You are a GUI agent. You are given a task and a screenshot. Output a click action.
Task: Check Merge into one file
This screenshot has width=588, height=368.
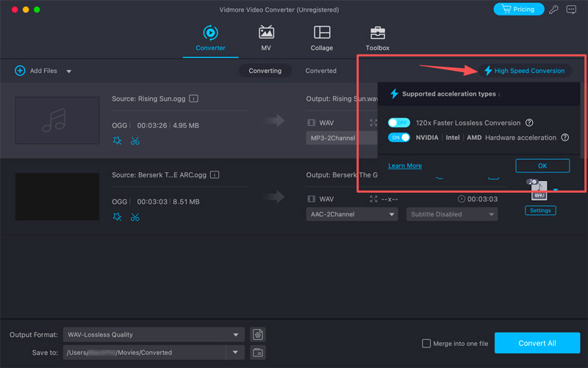pyautogui.click(x=426, y=343)
